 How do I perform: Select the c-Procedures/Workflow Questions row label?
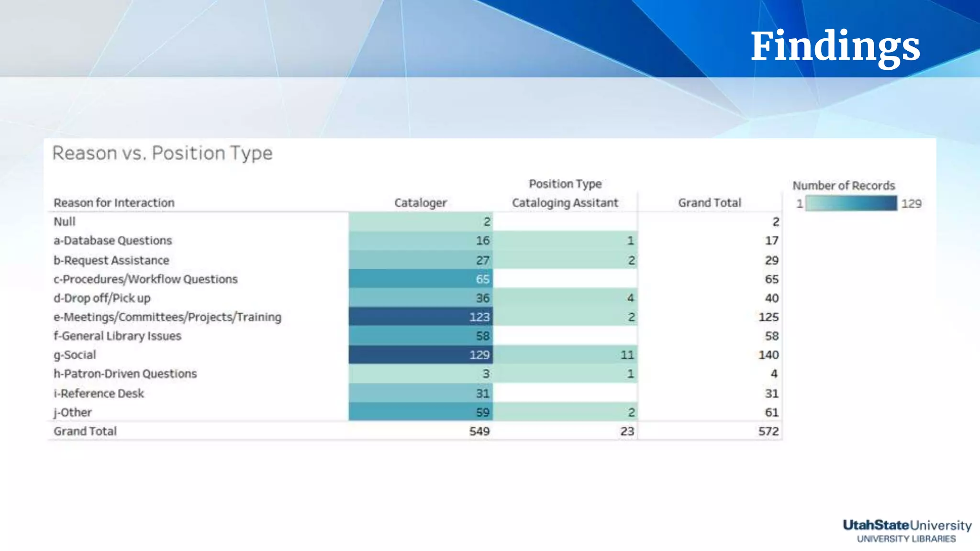pos(145,279)
